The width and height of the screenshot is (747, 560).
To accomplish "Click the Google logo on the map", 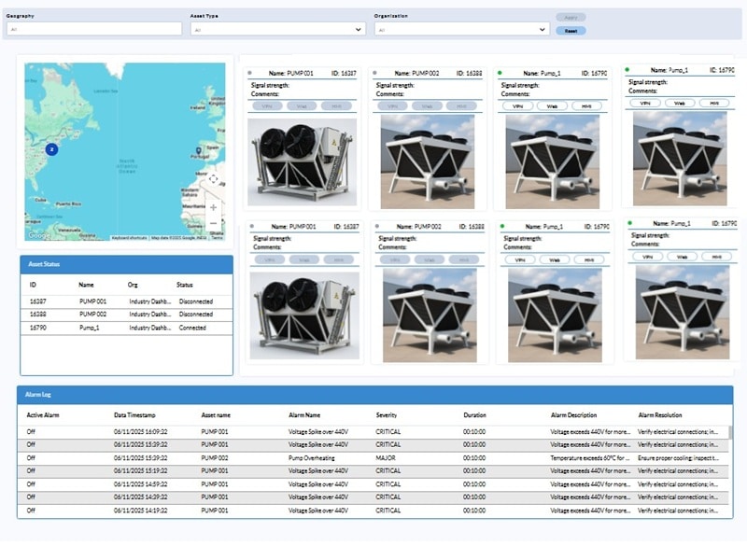I will (x=36, y=234).
